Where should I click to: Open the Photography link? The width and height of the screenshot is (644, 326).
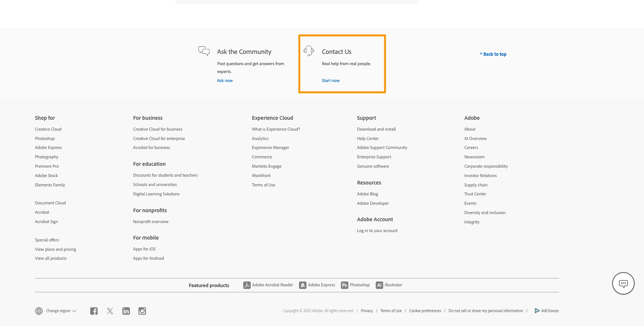(x=47, y=157)
